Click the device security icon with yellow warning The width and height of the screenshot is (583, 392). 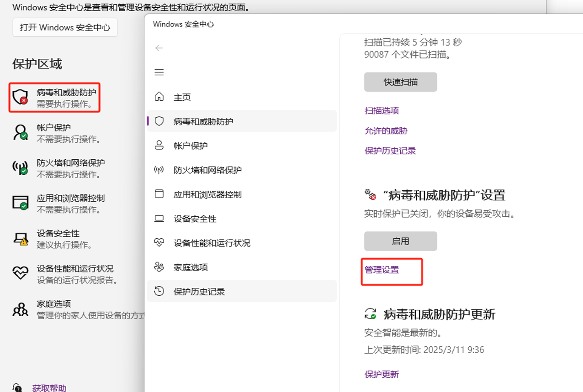(x=21, y=238)
